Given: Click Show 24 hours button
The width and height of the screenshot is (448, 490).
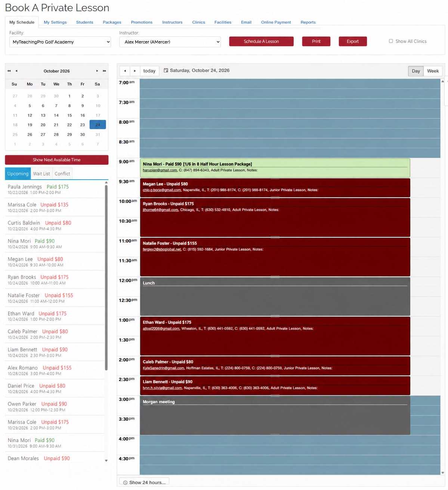Looking at the screenshot, I should (x=144, y=482).
